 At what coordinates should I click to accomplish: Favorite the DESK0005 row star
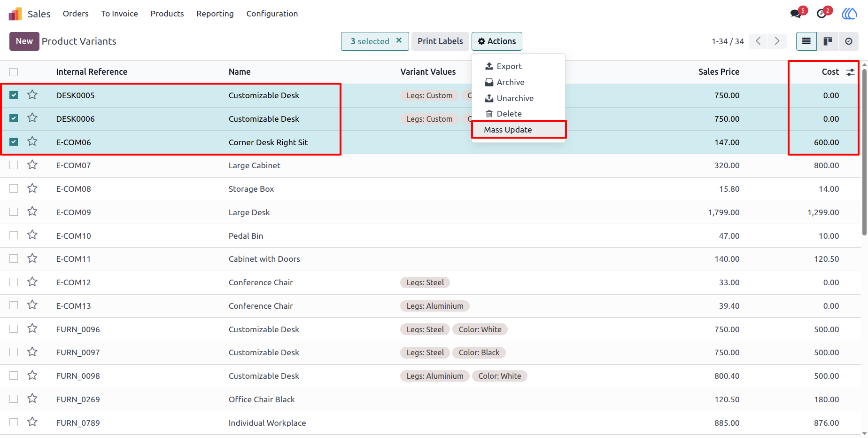(x=32, y=95)
